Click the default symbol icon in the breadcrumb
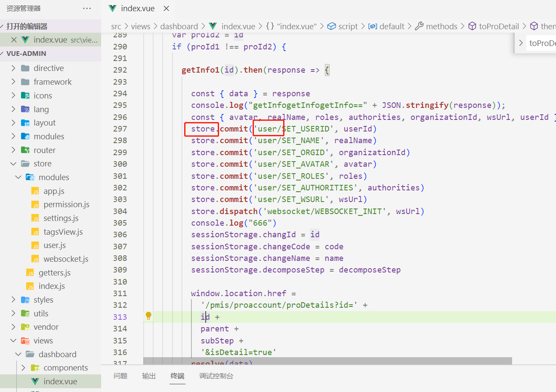This screenshot has width=556, height=392. (x=373, y=26)
